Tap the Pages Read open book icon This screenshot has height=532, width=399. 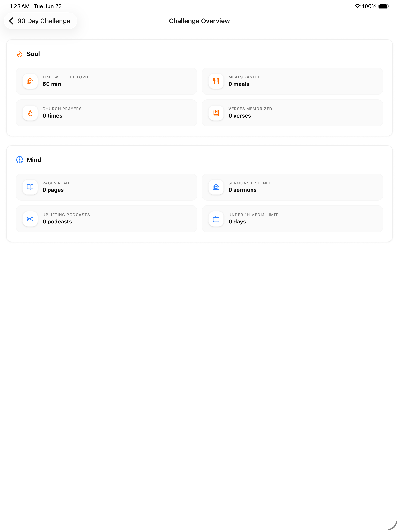coord(30,187)
